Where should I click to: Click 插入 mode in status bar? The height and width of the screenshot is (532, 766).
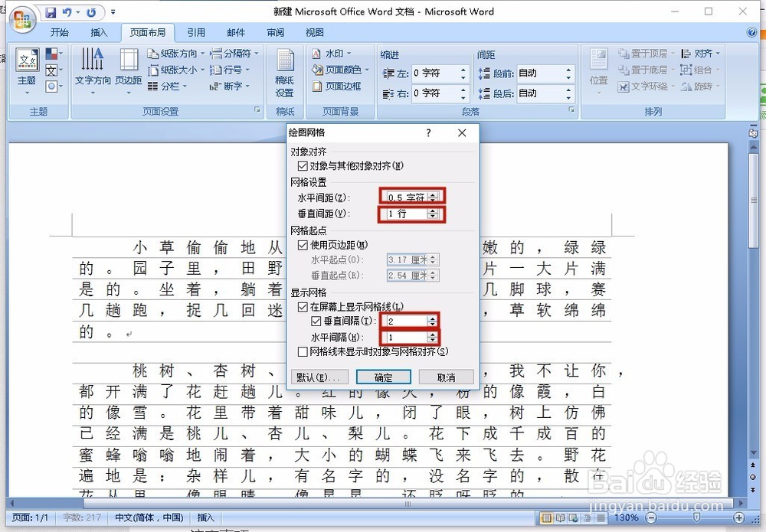(x=205, y=518)
